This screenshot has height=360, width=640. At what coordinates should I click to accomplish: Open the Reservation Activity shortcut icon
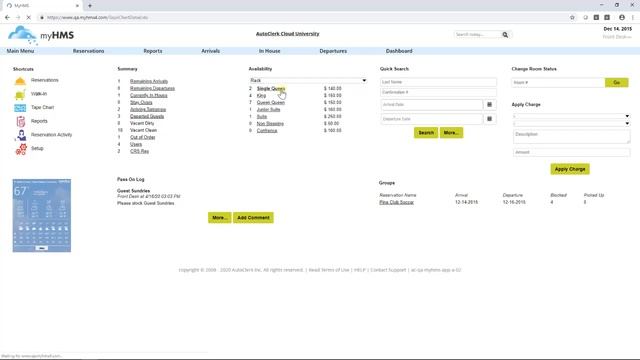[x=21, y=135]
